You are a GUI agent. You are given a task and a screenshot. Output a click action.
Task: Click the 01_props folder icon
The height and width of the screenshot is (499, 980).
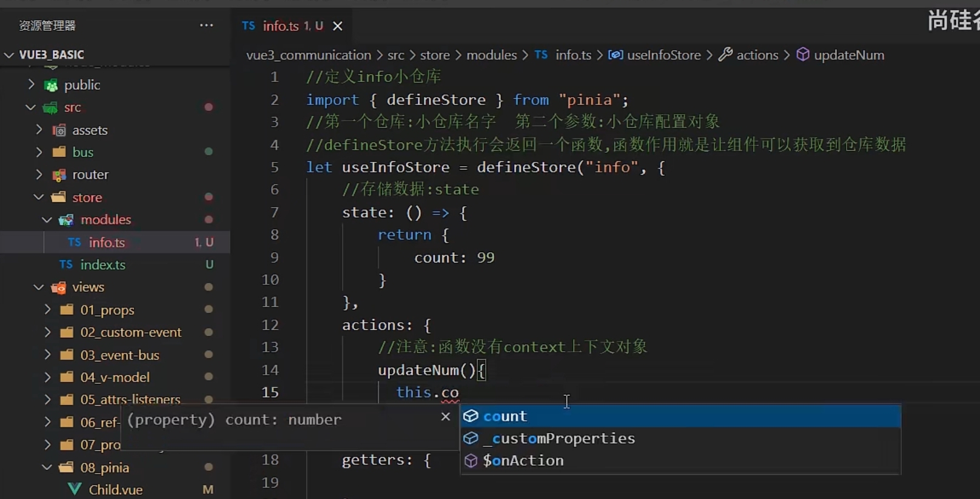pos(67,309)
